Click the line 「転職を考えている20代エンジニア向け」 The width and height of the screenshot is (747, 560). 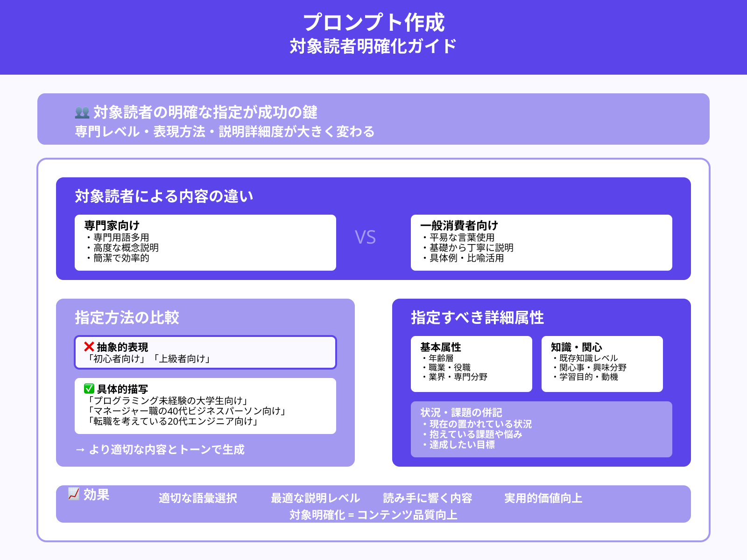[x=173, y=421]
